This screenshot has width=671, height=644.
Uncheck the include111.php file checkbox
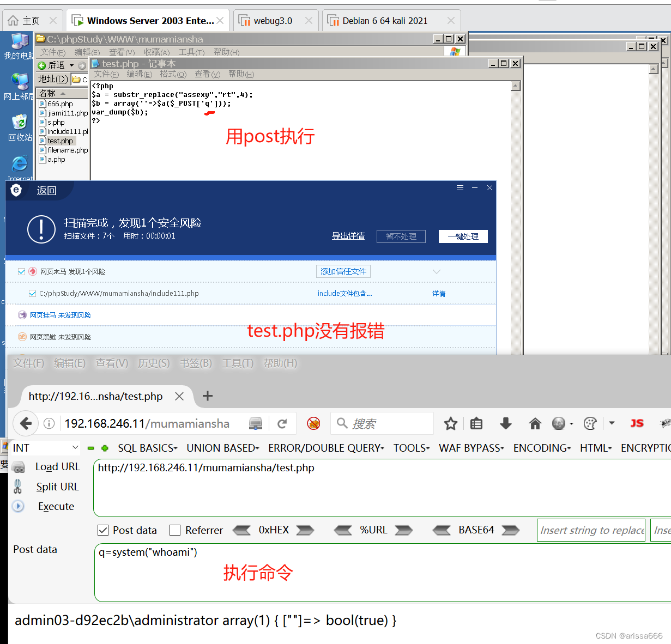(x=32, y=293)
